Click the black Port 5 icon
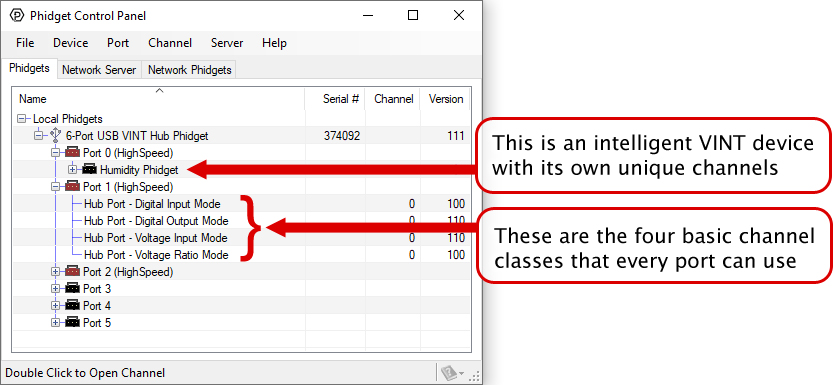839x385 pixels. [x=73, y=323]
